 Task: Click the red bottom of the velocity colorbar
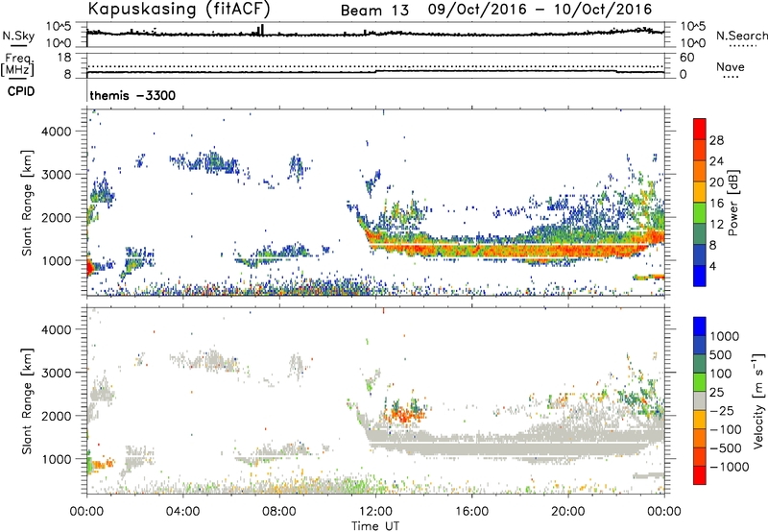tap(700, 475)
